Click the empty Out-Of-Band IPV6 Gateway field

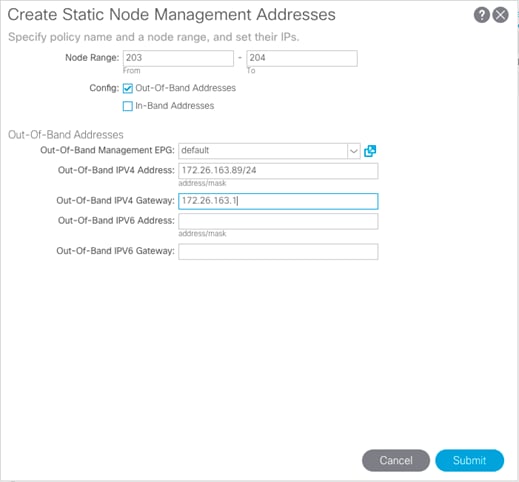pos(278,252)
